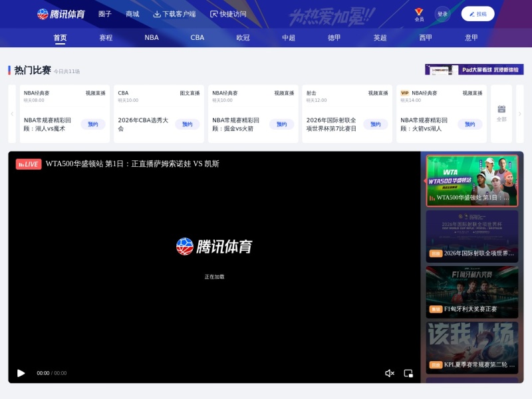Open 下载客户端 download link
The image size is (532, 399).
(174, 14)
